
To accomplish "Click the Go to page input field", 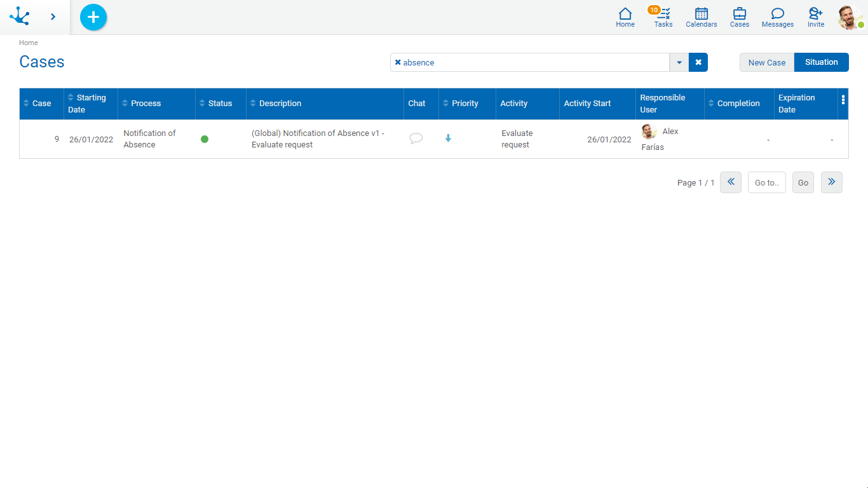I will [x=766, y=182].
